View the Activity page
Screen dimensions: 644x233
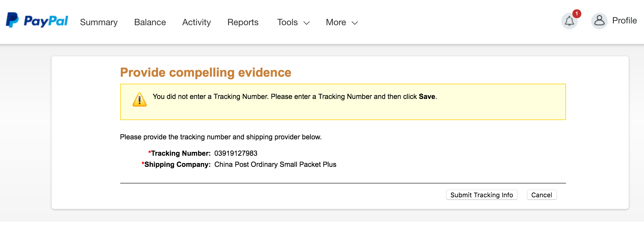click(x=196, y=22)
